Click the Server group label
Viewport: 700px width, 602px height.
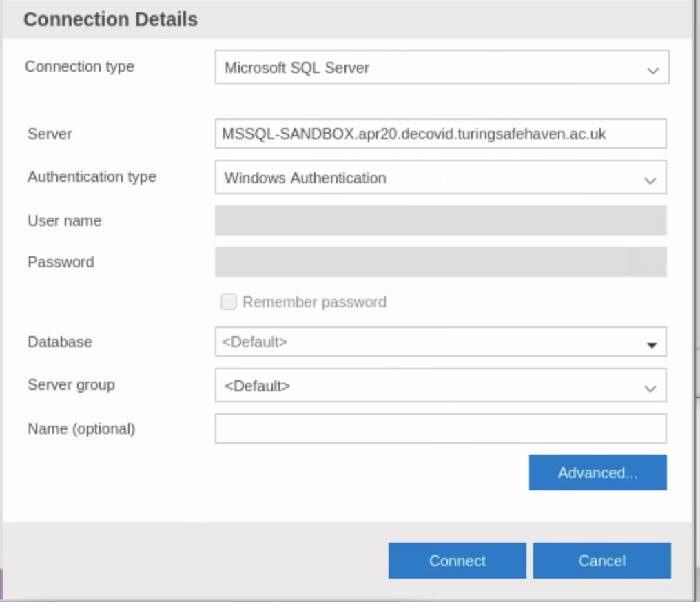(x=72, y=384)
